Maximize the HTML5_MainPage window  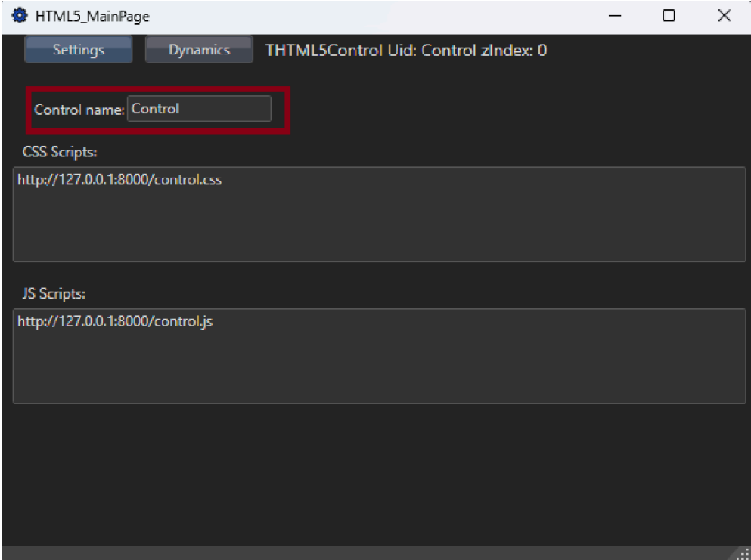(669, 16)
